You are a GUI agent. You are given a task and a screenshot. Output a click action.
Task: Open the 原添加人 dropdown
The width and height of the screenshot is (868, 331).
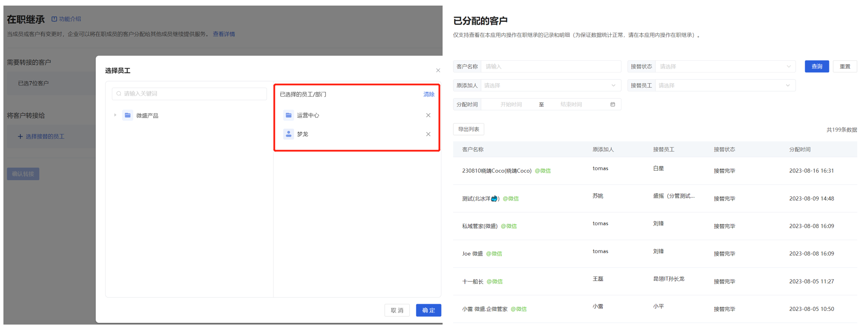tap(551, 85)
